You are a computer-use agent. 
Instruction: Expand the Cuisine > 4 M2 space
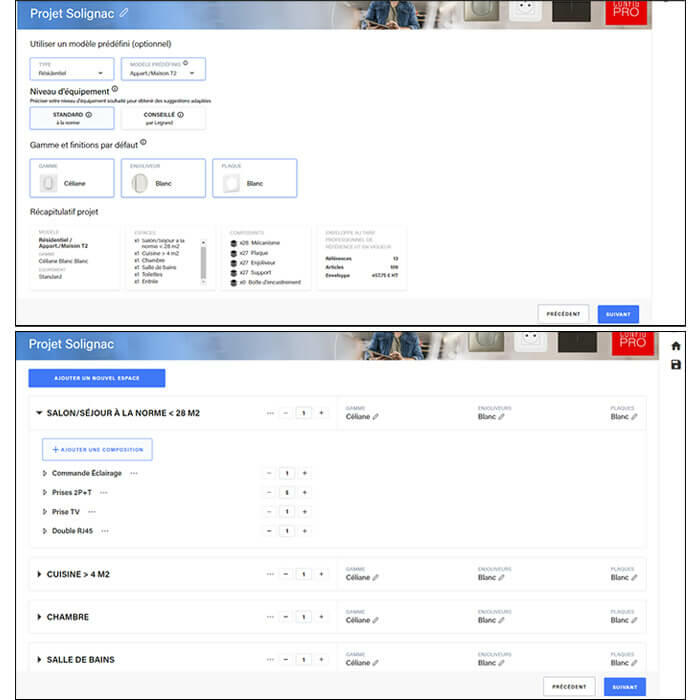click(39, 574)
